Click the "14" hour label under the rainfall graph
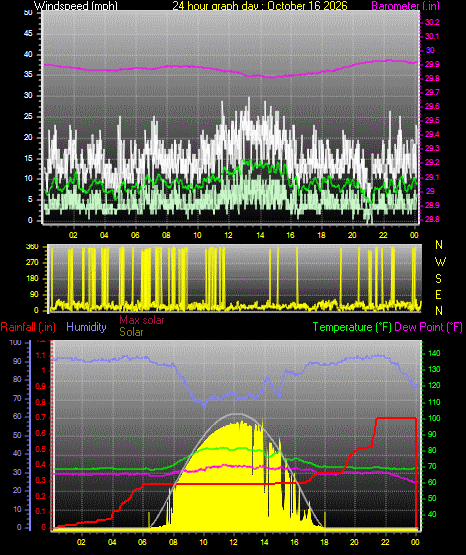Image resolution: width=466 pixels, height=555 pixels. coord(264,542)
